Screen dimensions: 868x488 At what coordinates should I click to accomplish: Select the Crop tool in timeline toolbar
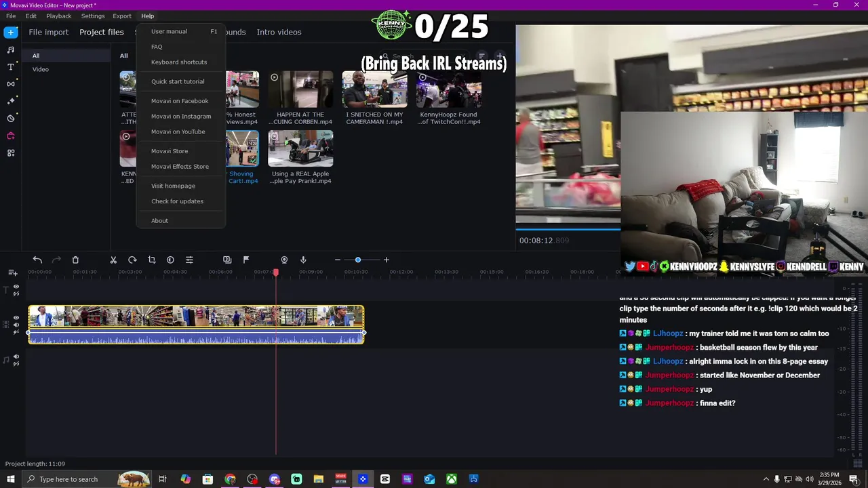click(151, 260)
